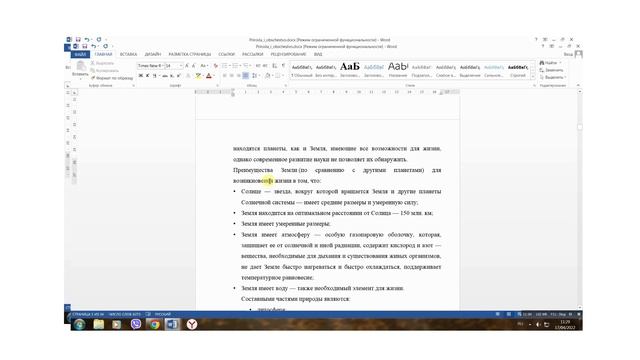Expand the styles gallery
Image resolution: width=640 pixels, height=360 pixels.
click(532, 77)
